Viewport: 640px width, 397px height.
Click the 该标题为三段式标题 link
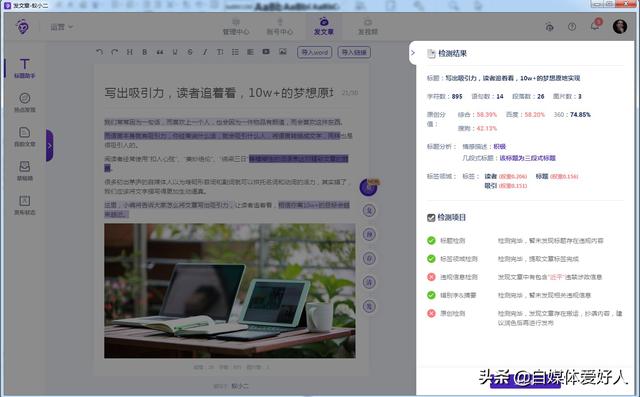527,158
